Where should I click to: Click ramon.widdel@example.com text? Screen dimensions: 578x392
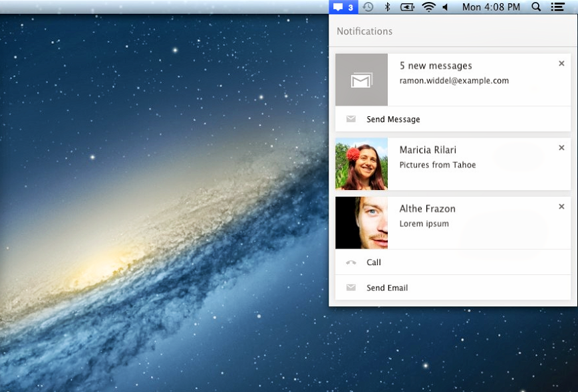(454, 80)
